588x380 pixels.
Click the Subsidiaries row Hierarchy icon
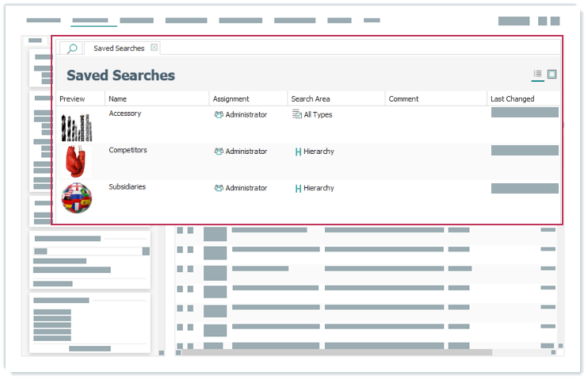297,189
